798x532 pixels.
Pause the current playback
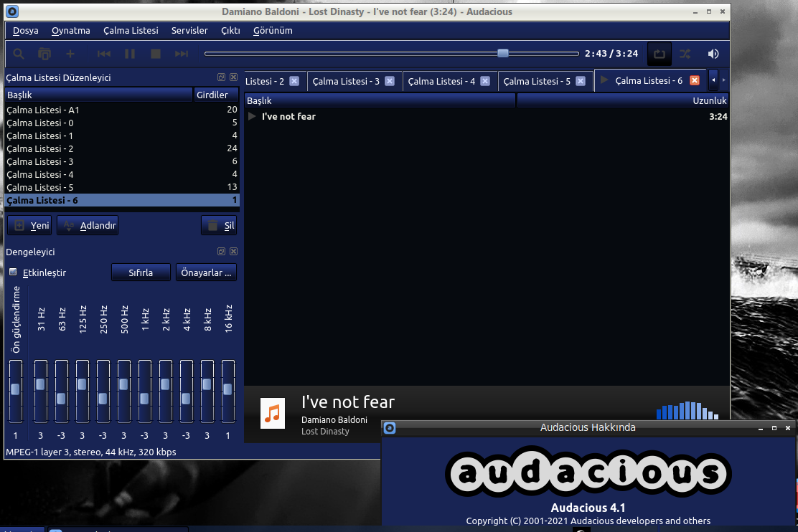(130, 54)
